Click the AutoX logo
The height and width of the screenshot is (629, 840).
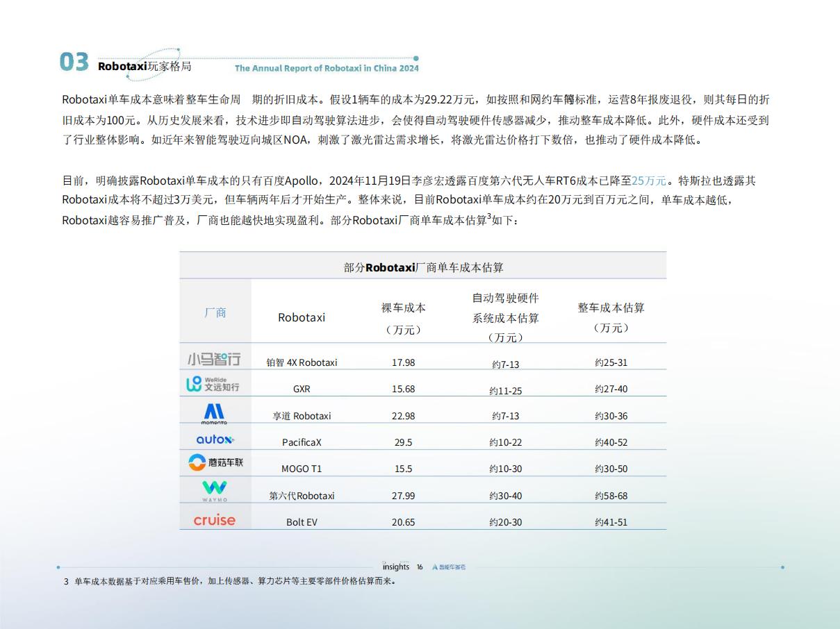[215, 439]
